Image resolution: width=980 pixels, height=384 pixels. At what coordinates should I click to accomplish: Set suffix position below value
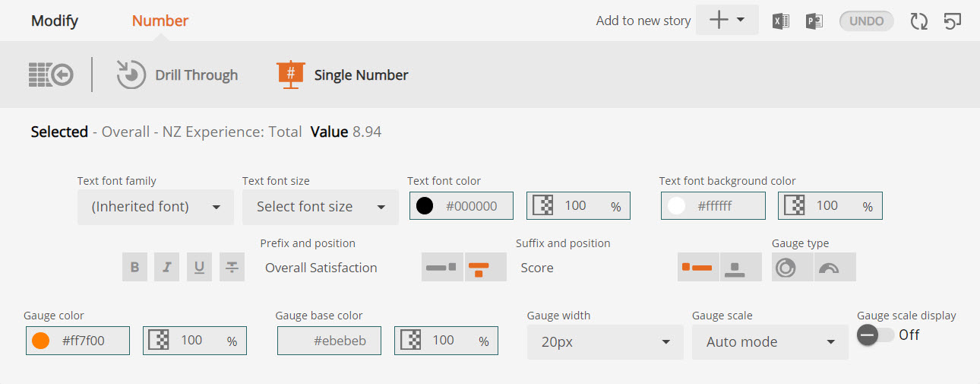coord(741,267)
